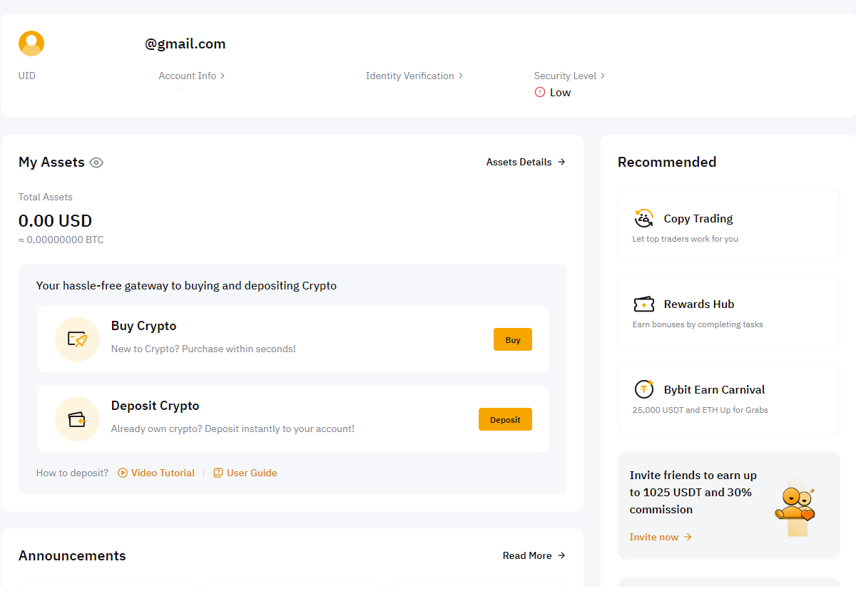Image resolution: width=856 pixels, height=616 pixels.
Task: Open Identity Verification page
Action: [414, 76]
